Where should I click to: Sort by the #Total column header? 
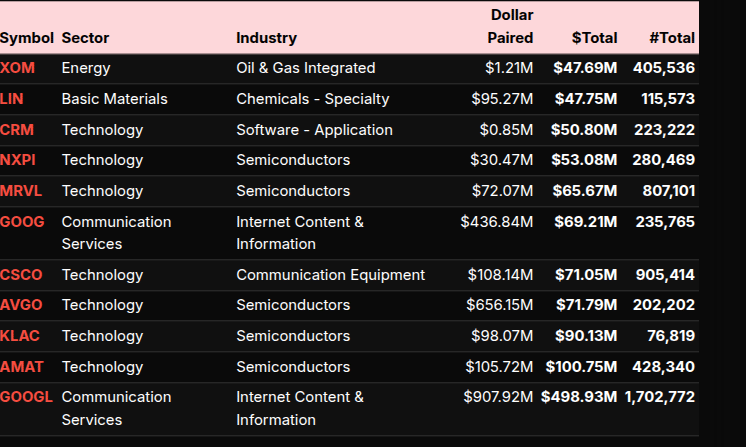pos(671,38)
